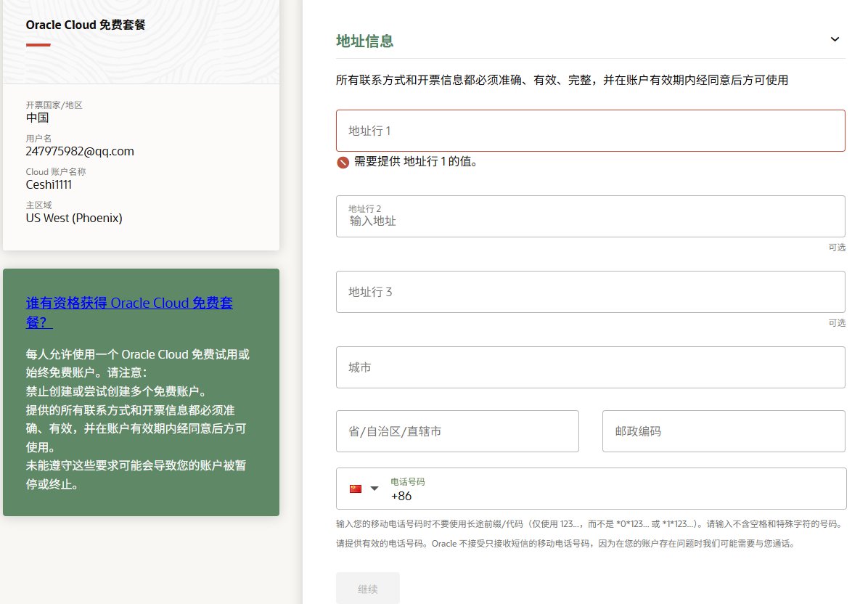Click the 地址行 2 input field

[590, 216]
